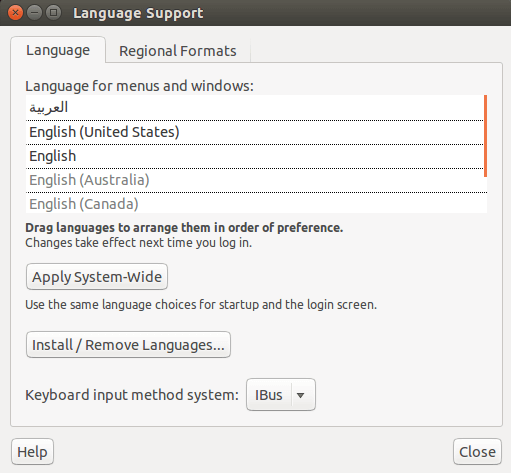Viewport: 511px width, 473px height.
Task: Close the Language Support window via red icon
Action: (15, 13)
